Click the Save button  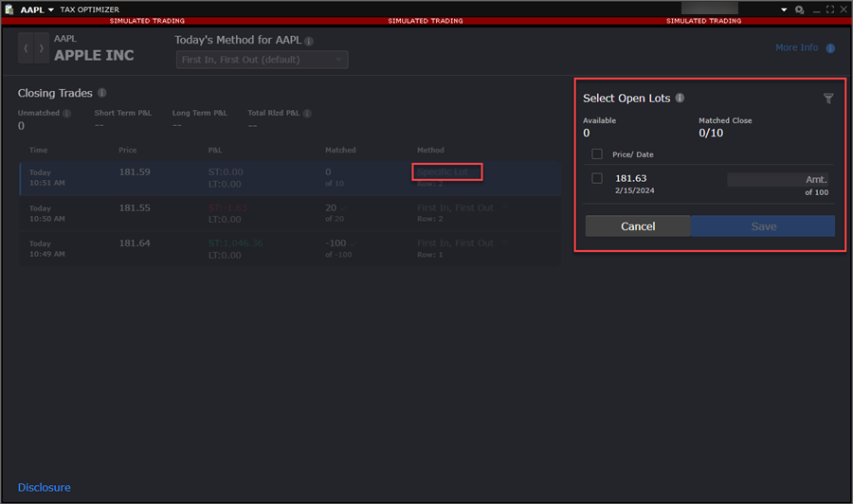[x=763, y=226]
